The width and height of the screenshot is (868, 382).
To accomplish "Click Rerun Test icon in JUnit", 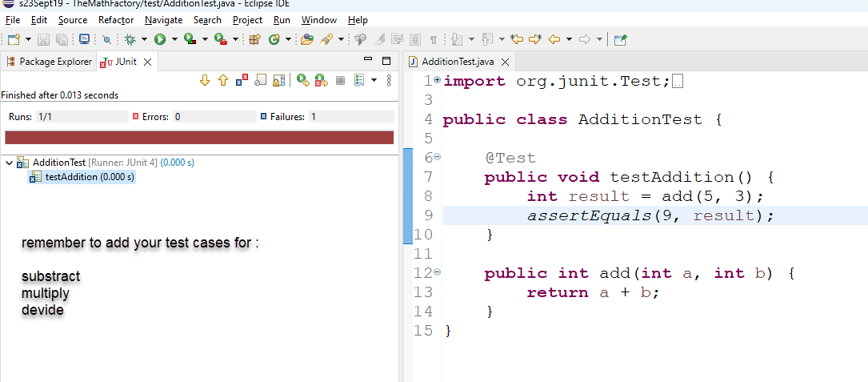I will tap(302, 80).
